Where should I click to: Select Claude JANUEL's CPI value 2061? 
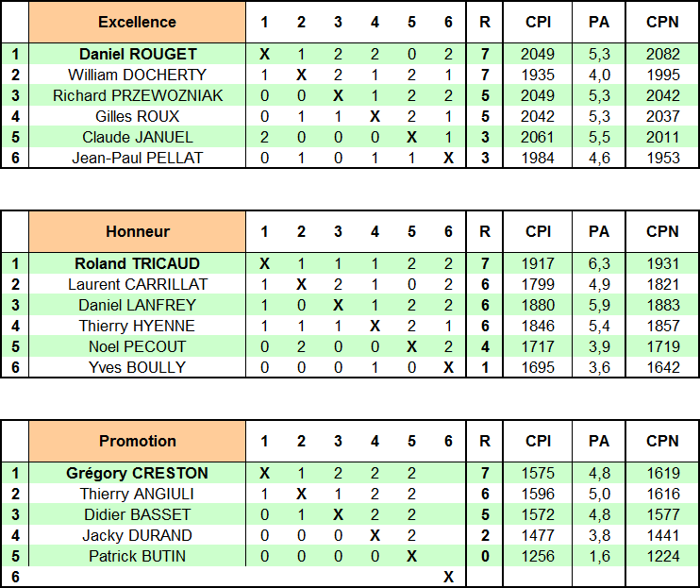pos(538,137)
